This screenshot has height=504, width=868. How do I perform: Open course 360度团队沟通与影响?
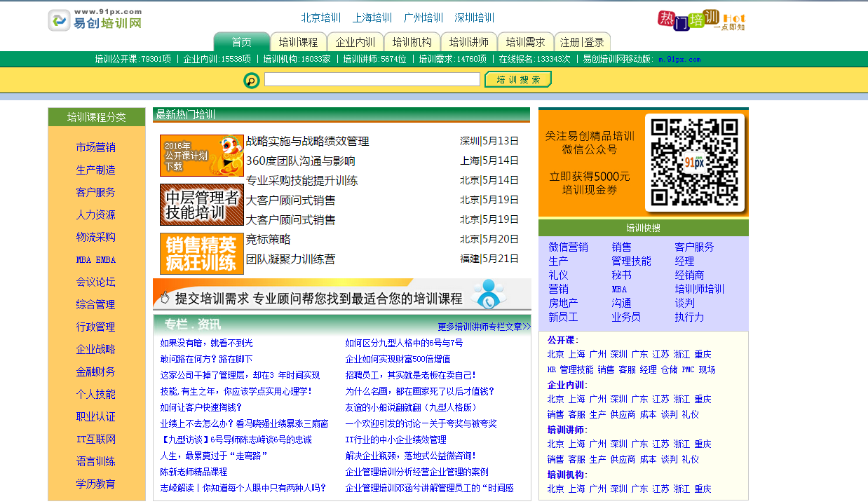(x=300, y=161)
